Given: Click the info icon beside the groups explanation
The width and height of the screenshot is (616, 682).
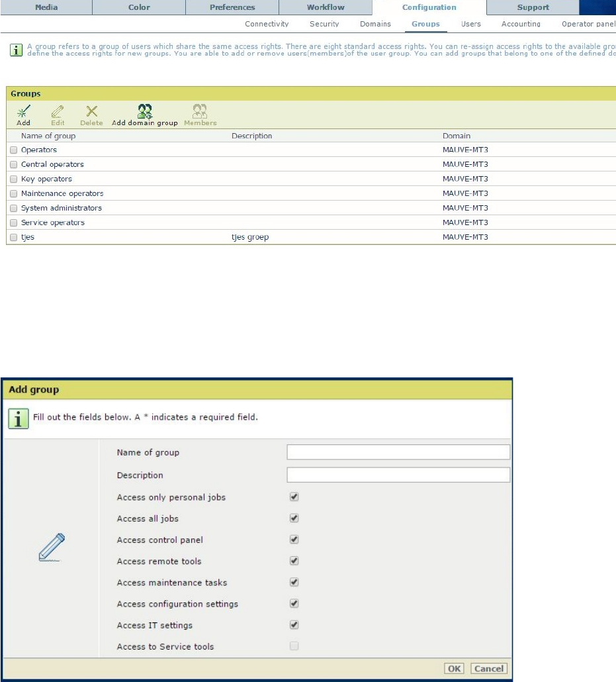Looking at the screenshot, I should pyautogui.click(x=16, y=50).
